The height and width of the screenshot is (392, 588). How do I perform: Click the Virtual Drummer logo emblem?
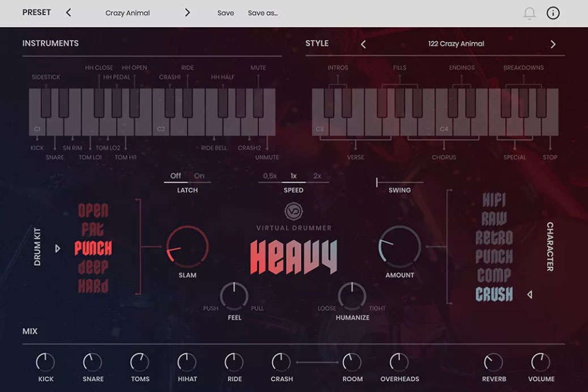coord(293,211)
